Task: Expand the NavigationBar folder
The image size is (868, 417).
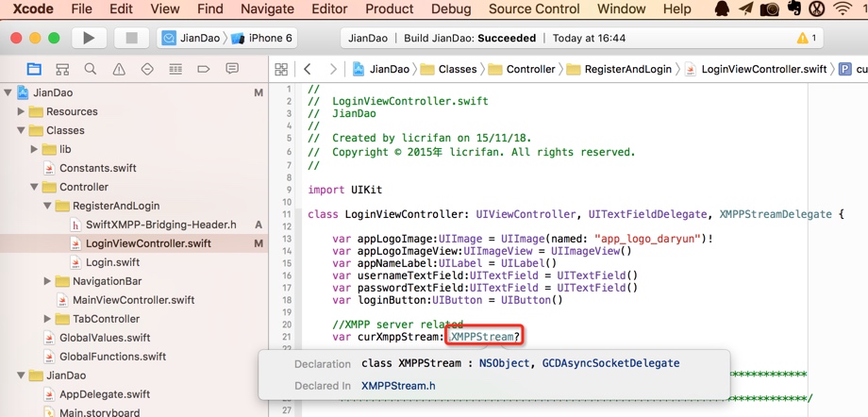Action: 47,281
